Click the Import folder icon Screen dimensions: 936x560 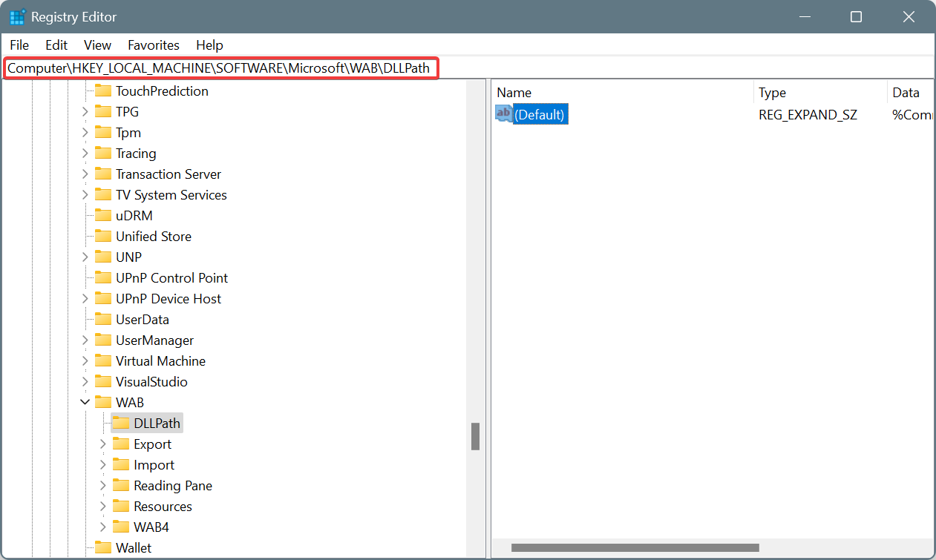pos(121,465)
